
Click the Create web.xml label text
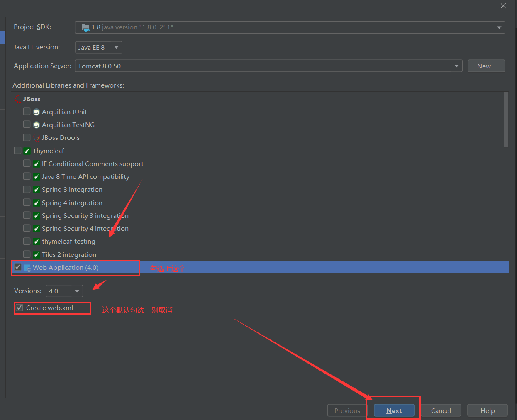click(x=49, y=308)
